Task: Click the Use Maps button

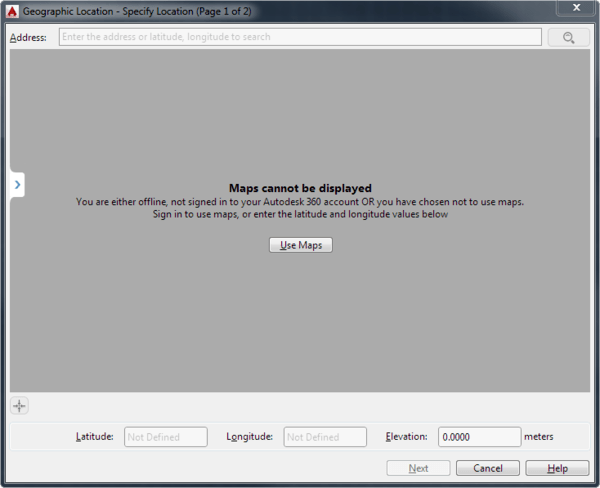Action: tap(301, 245)
